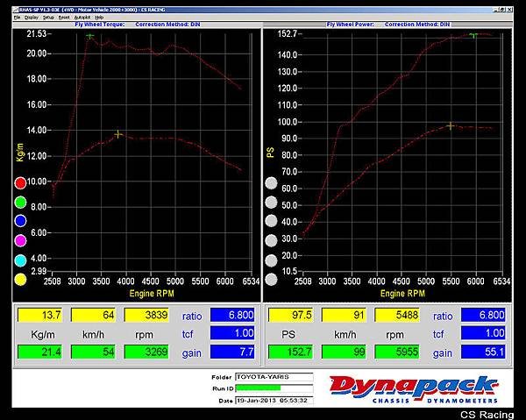Open the Help menu

point(99,18)
